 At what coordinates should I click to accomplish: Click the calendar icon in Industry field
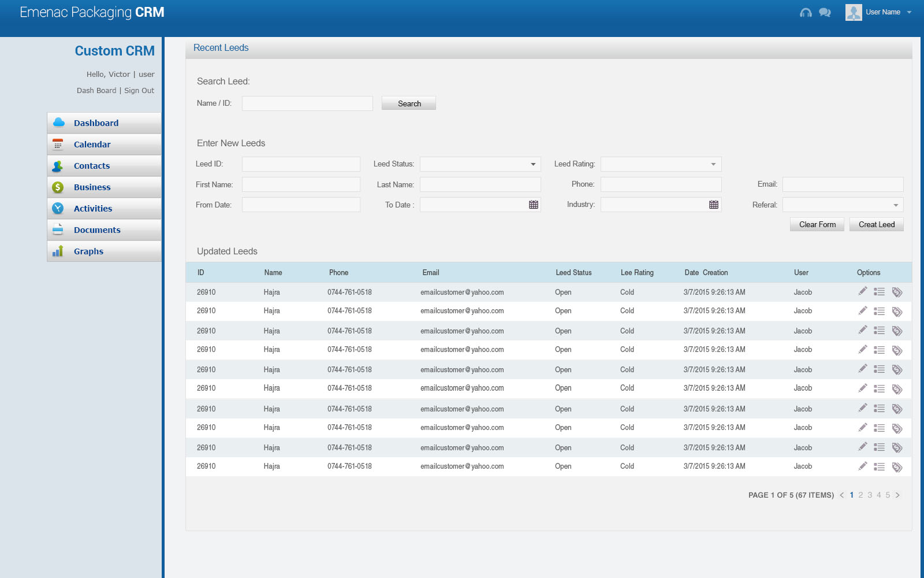[714, 205]
